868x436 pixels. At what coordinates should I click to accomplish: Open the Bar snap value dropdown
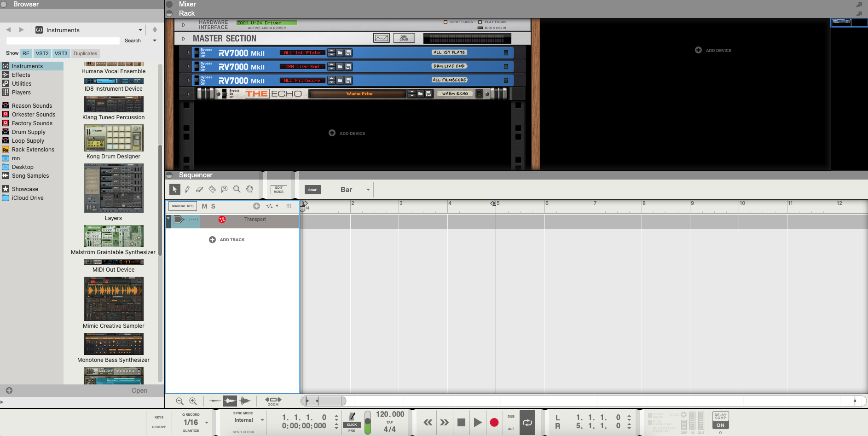[x=368, y=190]
